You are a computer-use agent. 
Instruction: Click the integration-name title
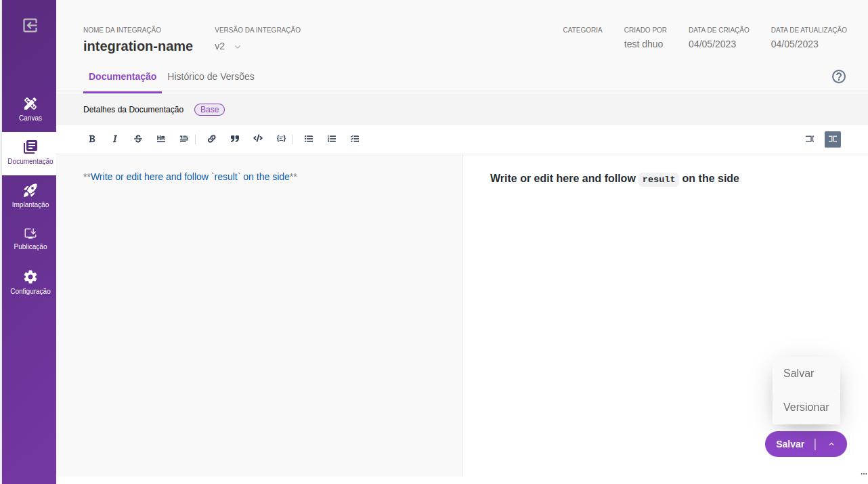click(138, 46)
